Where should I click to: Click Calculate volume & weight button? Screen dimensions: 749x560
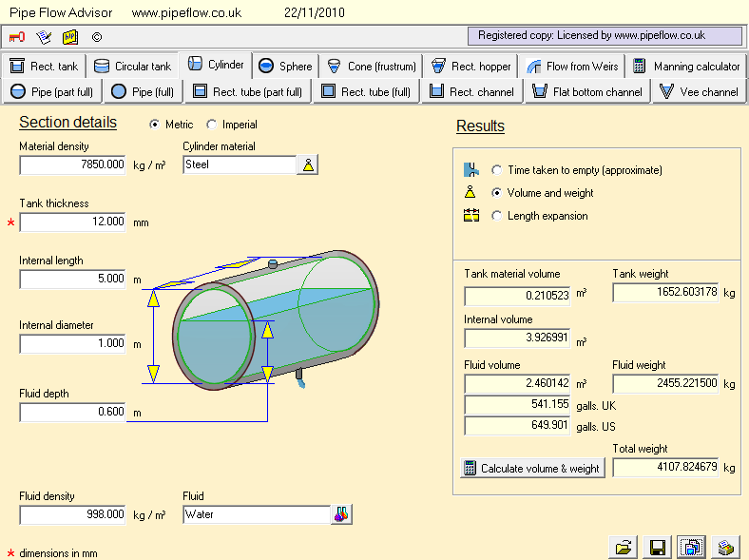click(531, 468)
